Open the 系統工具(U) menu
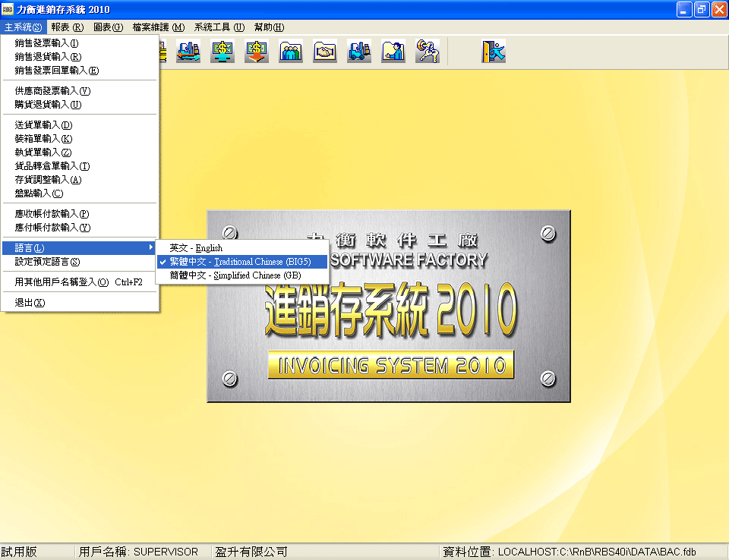The width and height of the screenshot is (729, 560). [x=219, y=27]
